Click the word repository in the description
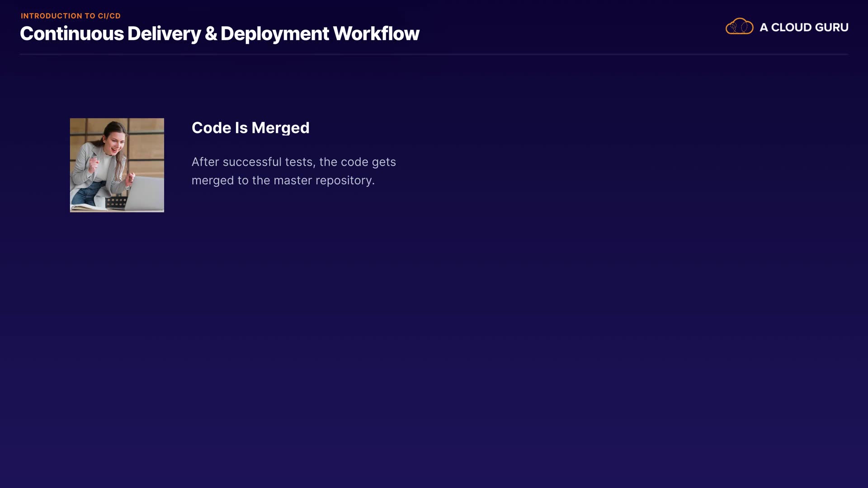 point(344,180)
